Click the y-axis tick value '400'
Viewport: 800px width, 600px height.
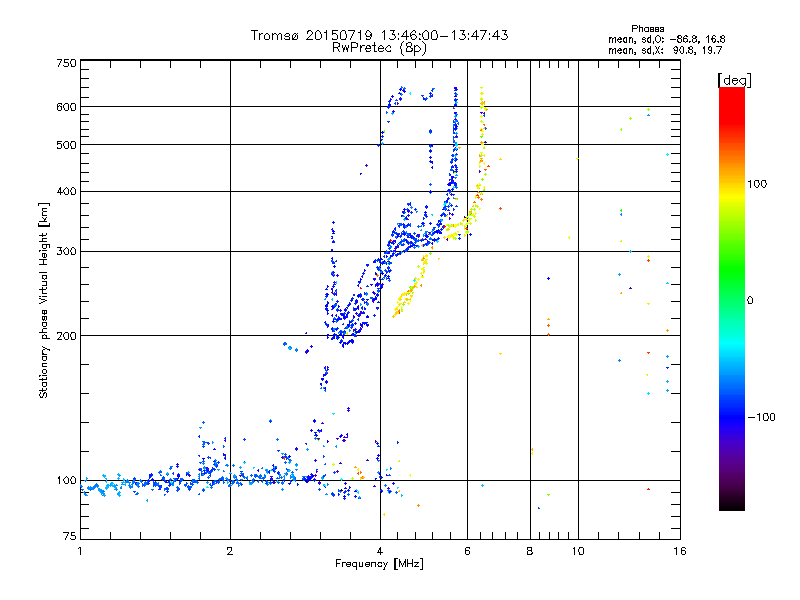[x=66, y=191]
